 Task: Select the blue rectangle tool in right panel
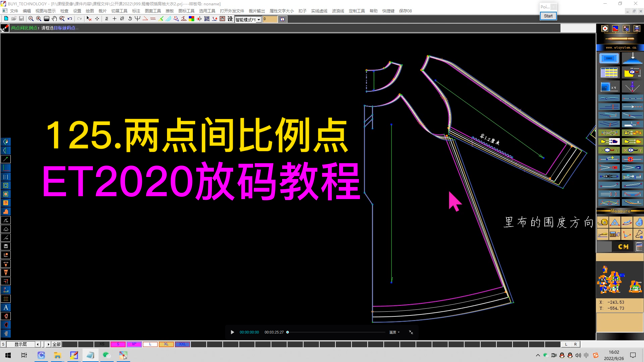(609, 58)
